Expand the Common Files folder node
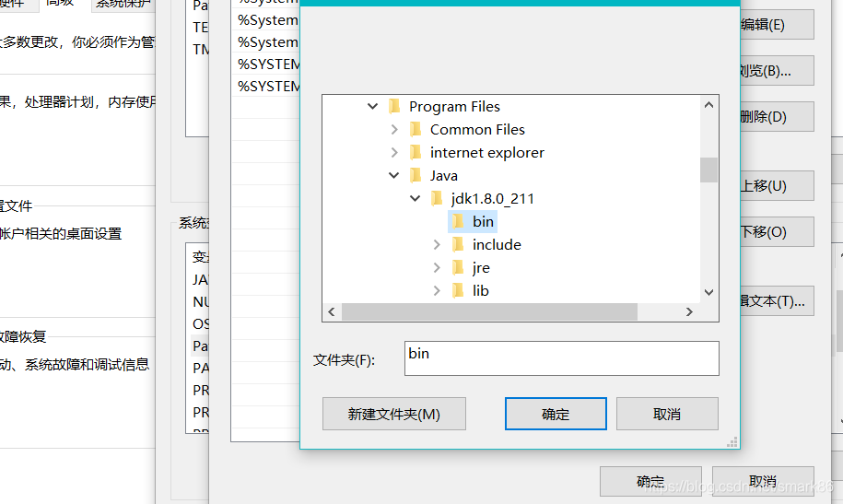This screenshot has height=504, width=843. (394, 130)
